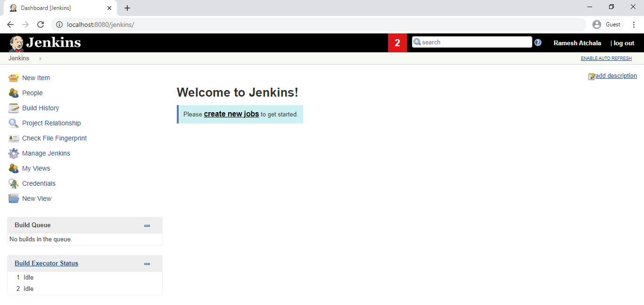The height and width of the screenshot is (305, 644).
Task: Open the My Views link
Action: point(36,168)
